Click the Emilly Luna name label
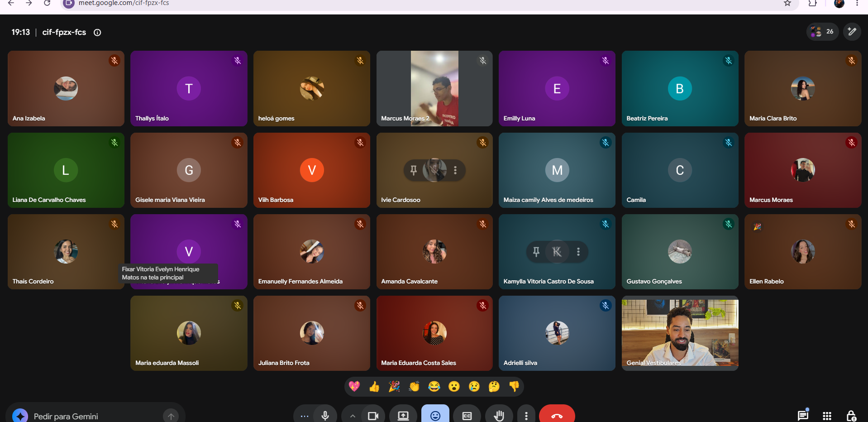Screen dimensions: 868x422 [x=519, y=118]
